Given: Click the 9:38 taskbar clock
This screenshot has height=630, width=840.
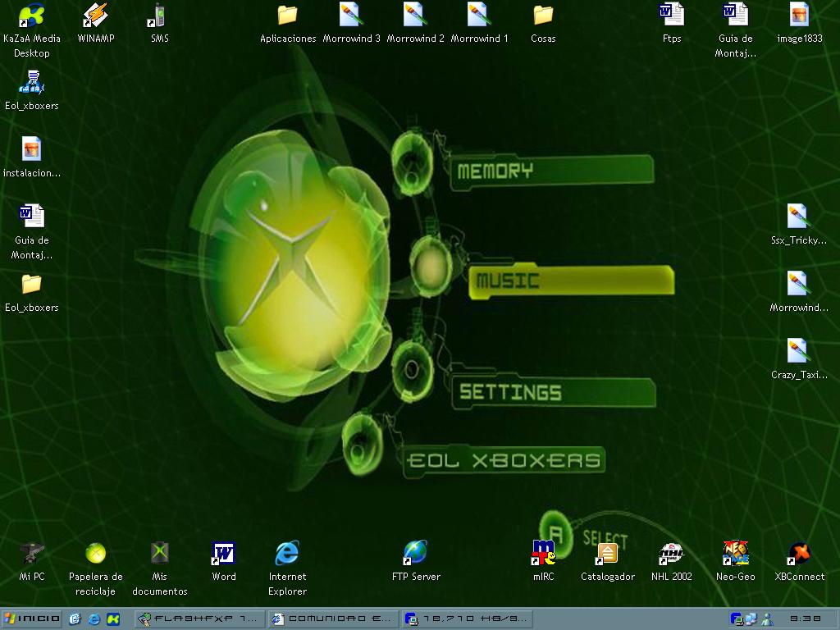Looking at the screenshot, I should (806, 619).
